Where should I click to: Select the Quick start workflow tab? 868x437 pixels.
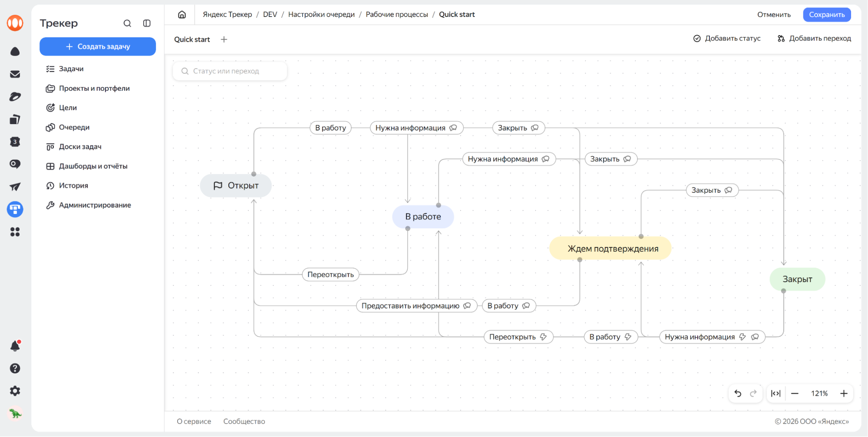pyautogui.click(x=192, y=39)
